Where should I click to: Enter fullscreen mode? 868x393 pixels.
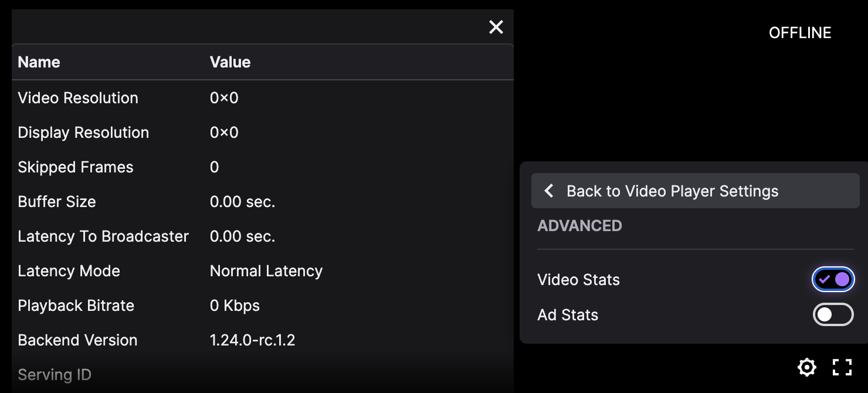point(842,367)
